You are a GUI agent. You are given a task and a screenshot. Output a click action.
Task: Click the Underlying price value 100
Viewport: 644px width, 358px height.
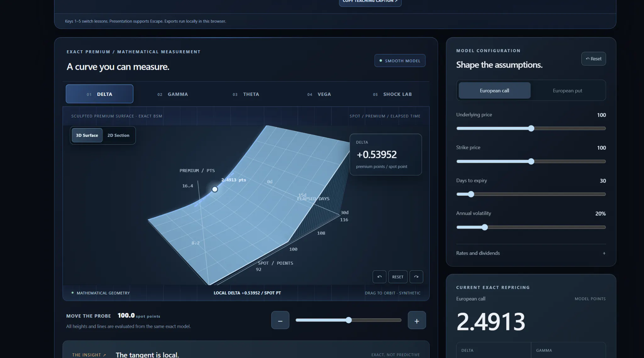(x=601, y=115)
